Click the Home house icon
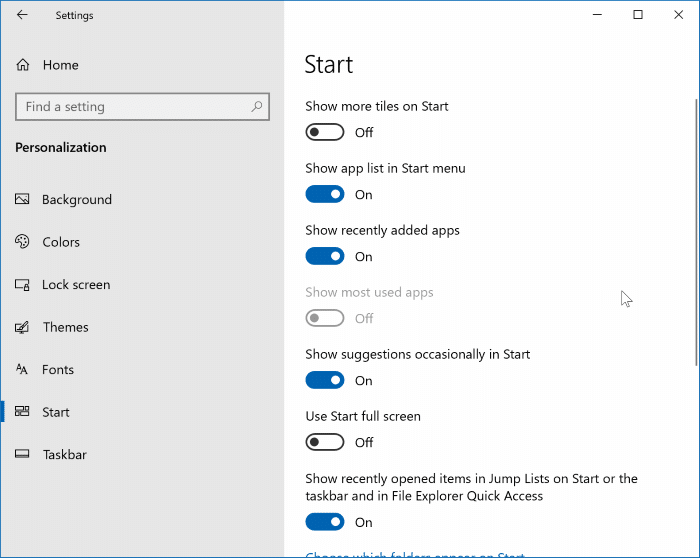This screenshot has height=558, width=700. point(23,65)
